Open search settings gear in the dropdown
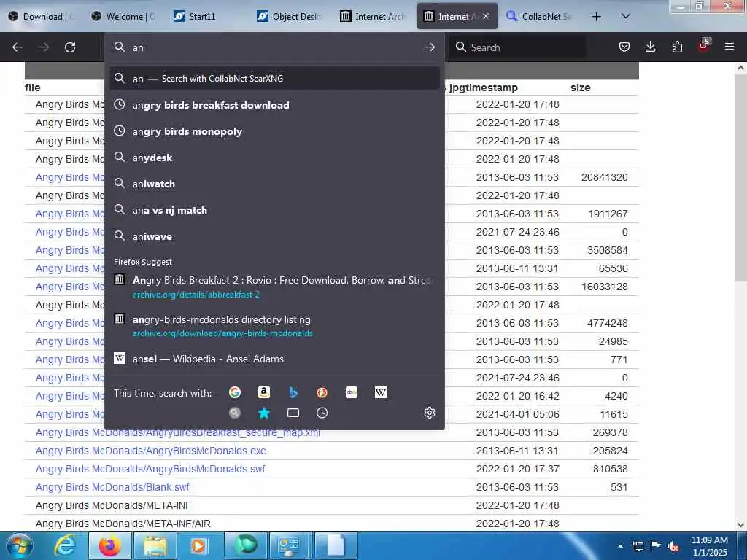Image resolution: width=747 pixels, height=560 pixels. tap(429, 413)
